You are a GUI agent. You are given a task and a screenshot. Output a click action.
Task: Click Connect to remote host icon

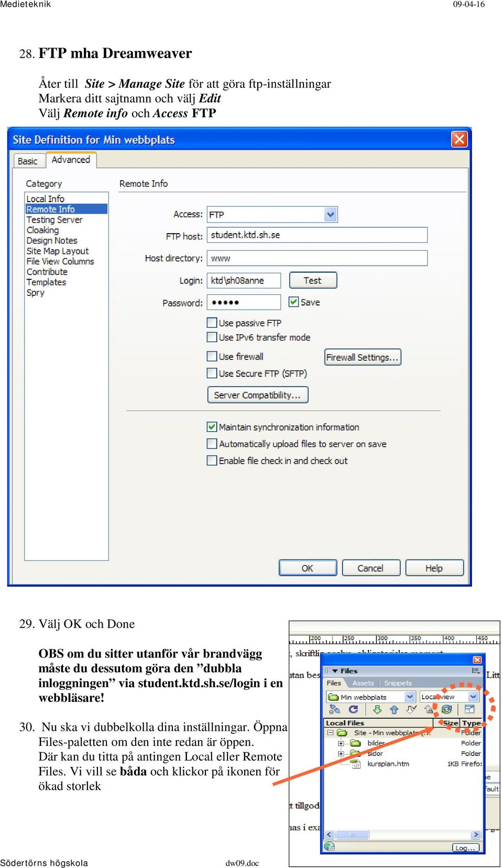pyautogui.click(x=335, y=709)
